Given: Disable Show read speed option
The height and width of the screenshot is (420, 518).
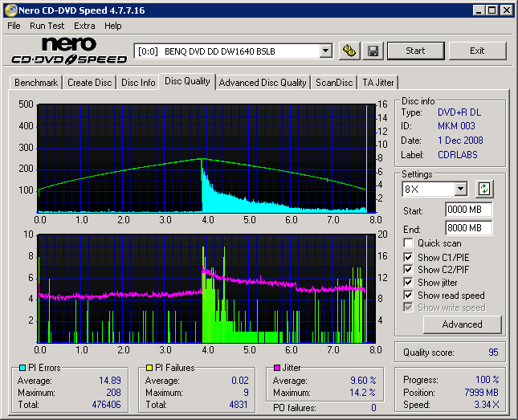Looking at the screenshot, I should click(409, 296).
